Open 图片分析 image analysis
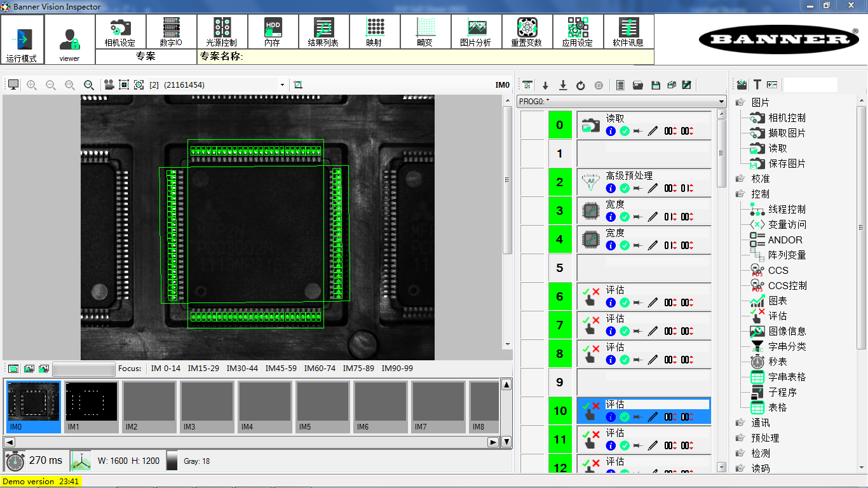Viewport: 868px width, 488px height. [476, 32]
